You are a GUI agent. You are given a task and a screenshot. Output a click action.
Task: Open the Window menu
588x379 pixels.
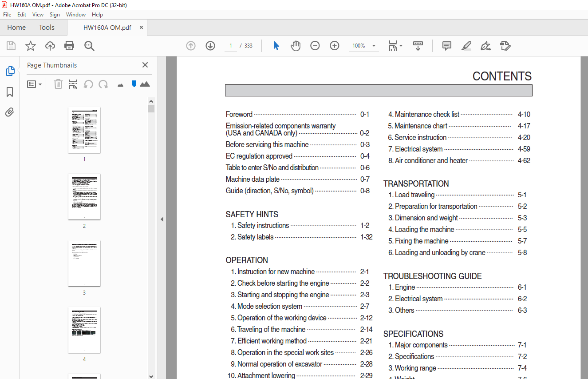click(x=76, y=15)
